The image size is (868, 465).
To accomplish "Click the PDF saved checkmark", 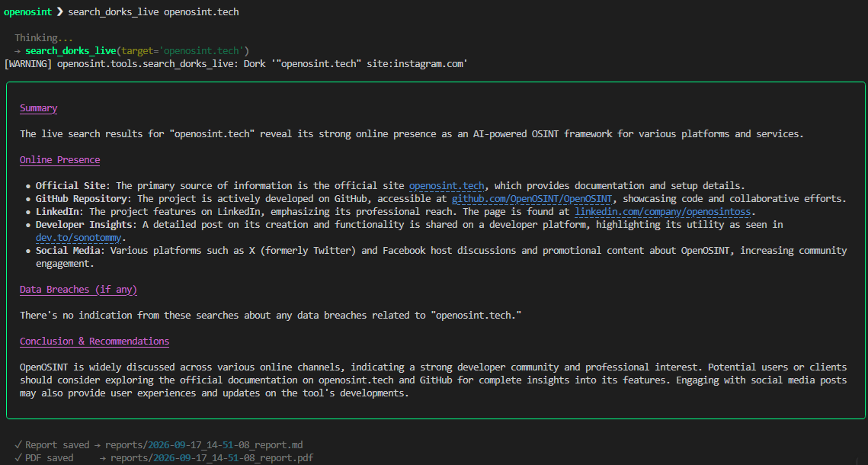I will pos(18,458).
